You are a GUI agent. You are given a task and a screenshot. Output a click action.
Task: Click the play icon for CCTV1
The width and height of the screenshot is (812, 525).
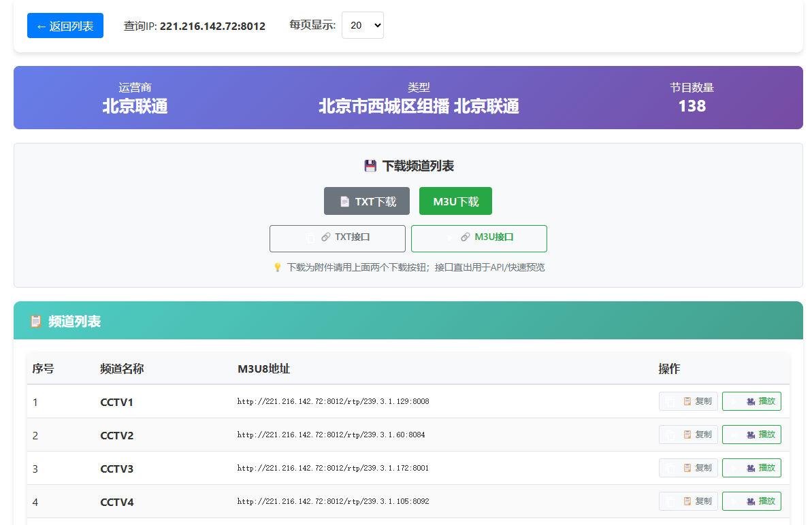point(751,401)
